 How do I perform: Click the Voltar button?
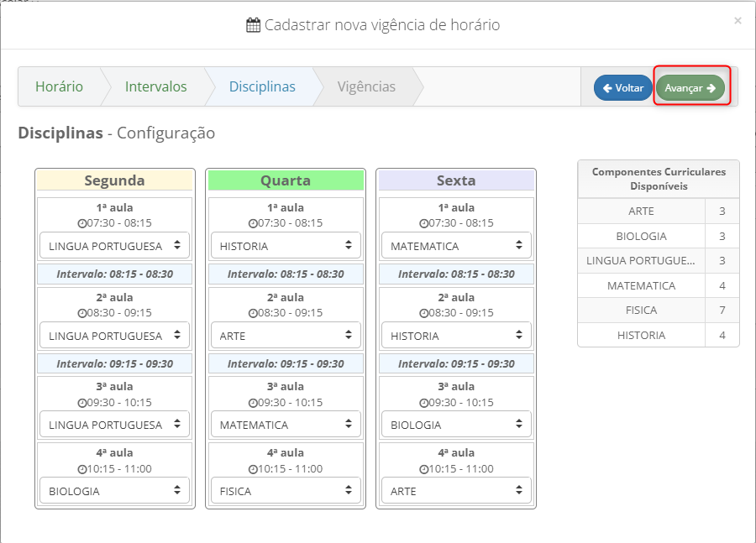click(x=623, y=87)
